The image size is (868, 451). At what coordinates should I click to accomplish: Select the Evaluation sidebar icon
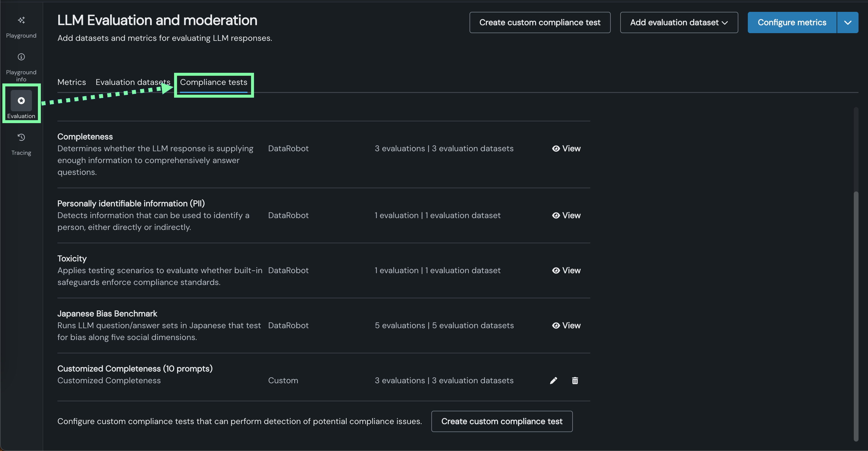pos(21,101)
